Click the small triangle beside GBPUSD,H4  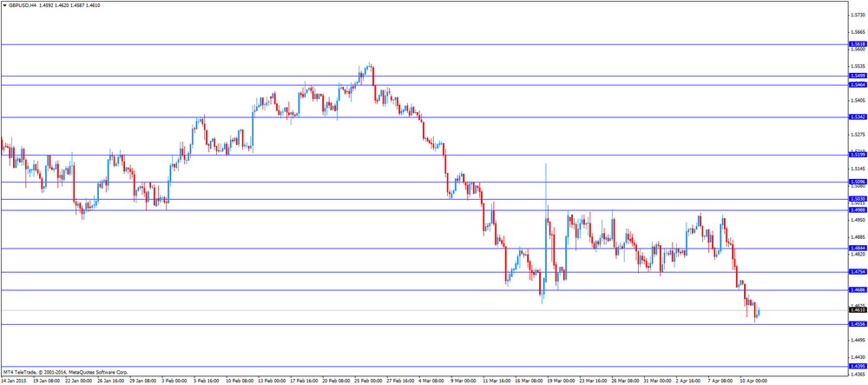(x=4, y=4)
